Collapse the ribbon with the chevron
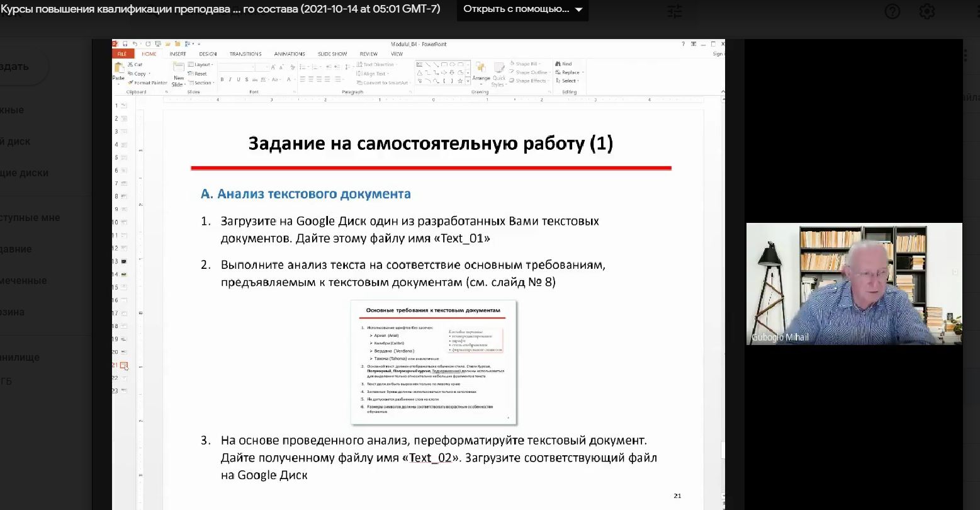The height and width of the screenshot is (510, 980). click(x=723, y=91)
